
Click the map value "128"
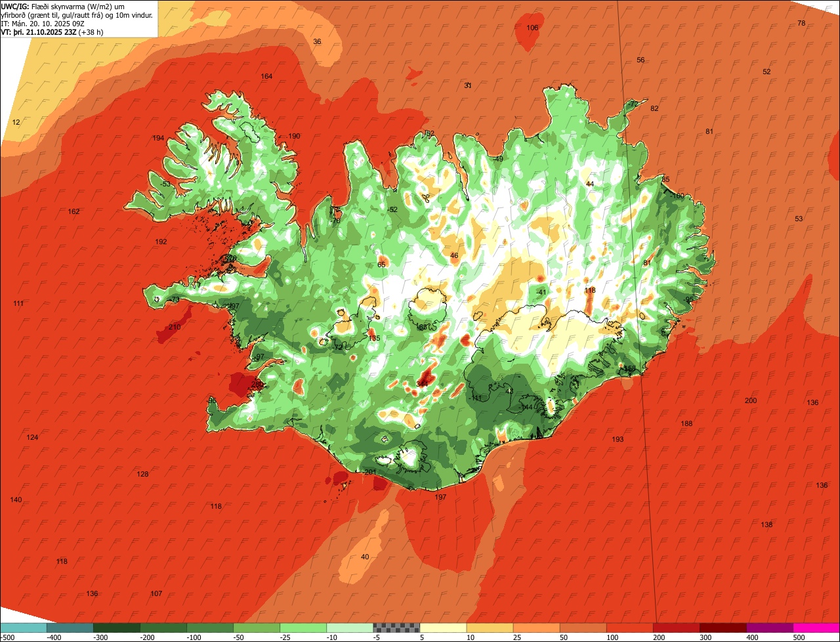click(x=142, y=474)
